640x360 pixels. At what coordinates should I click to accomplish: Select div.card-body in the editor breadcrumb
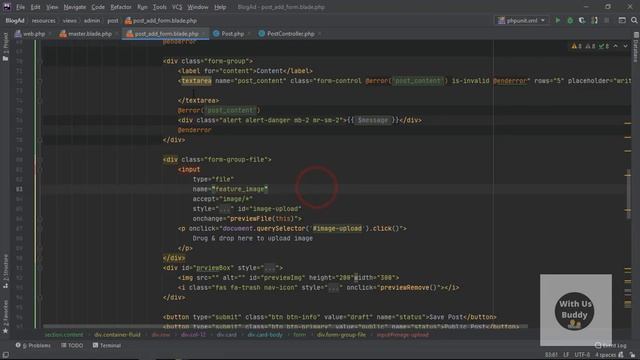(x=265, y=335)
